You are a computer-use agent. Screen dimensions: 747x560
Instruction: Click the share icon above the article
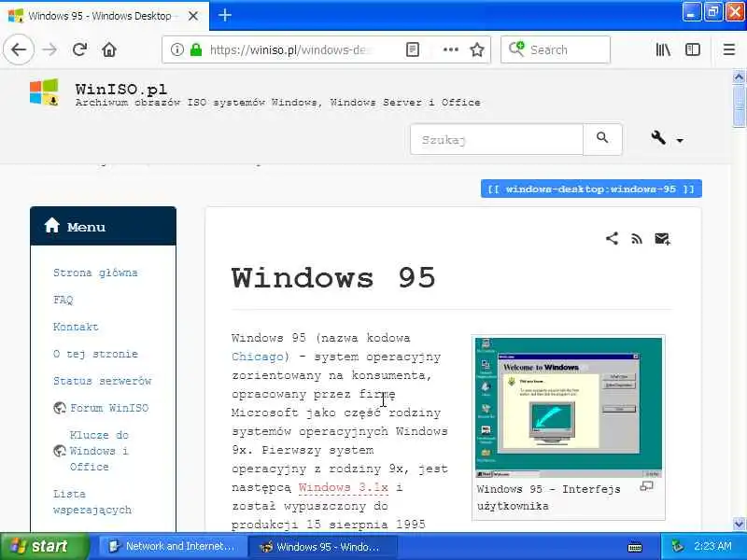click(612, 238)
